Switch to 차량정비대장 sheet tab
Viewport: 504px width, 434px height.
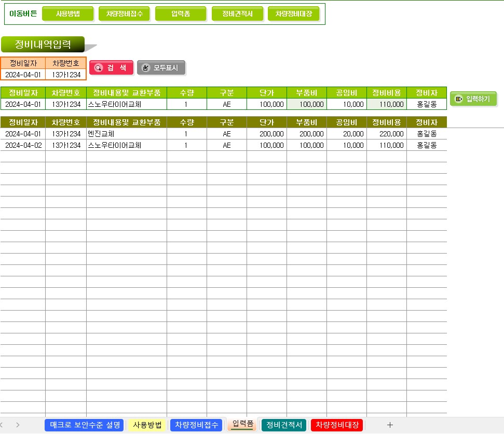[x=337, y=425]
